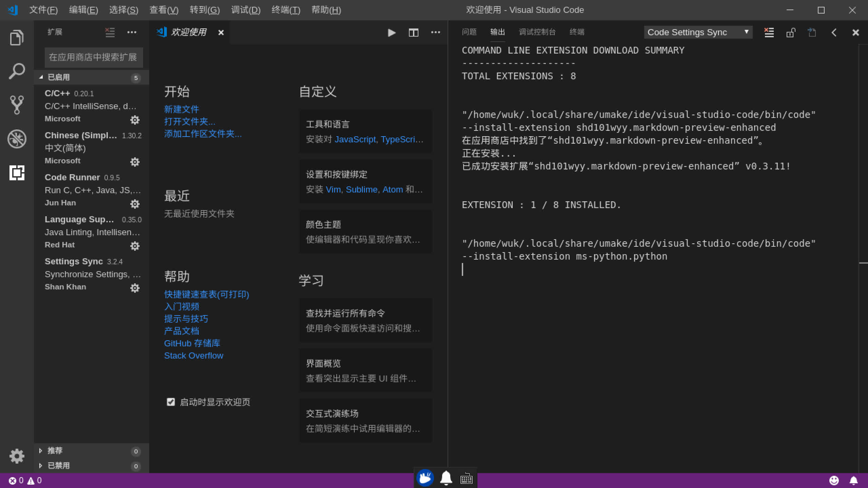Open the Debug view in activity bar
868x488 pixels.
pos(17,139)
